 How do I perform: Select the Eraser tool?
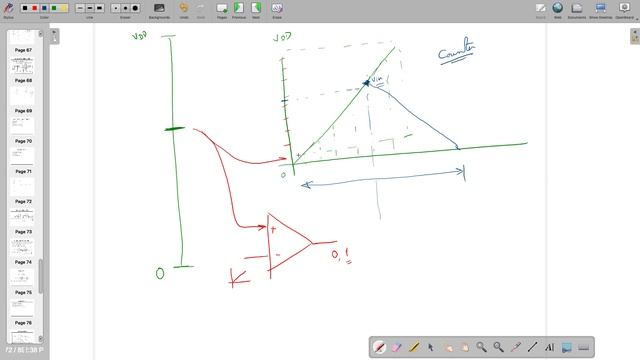(x=396, y=347)
